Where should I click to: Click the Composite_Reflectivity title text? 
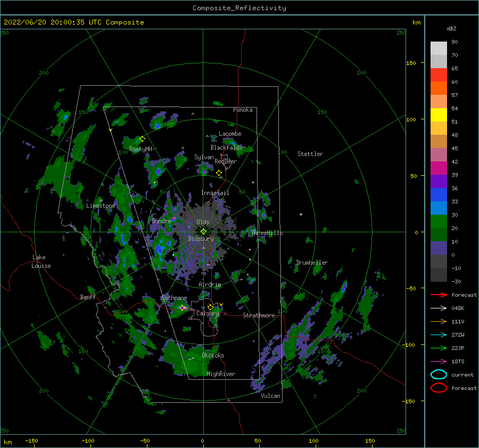(x=240, y=8)
